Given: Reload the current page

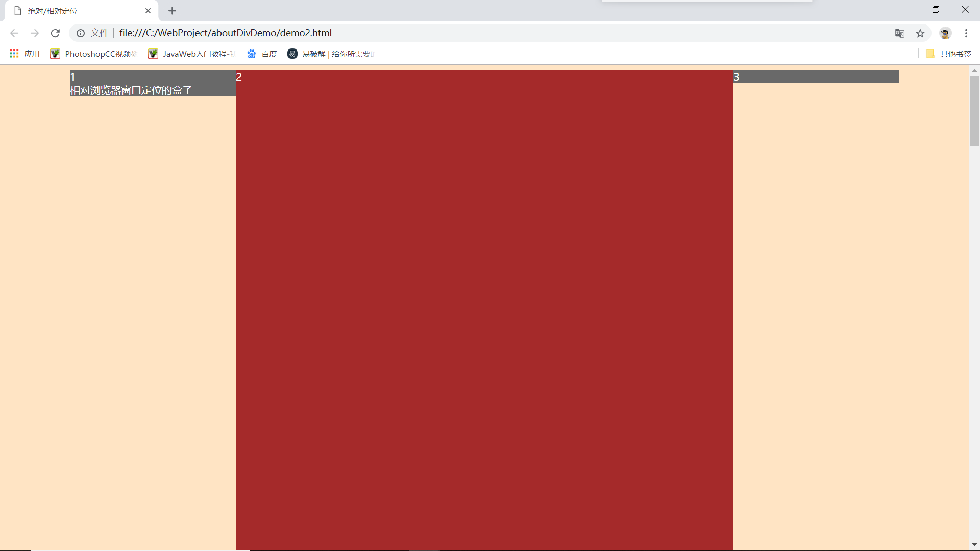Looking at the screenshot, I should pyautogui.click(x=55, y=33).
